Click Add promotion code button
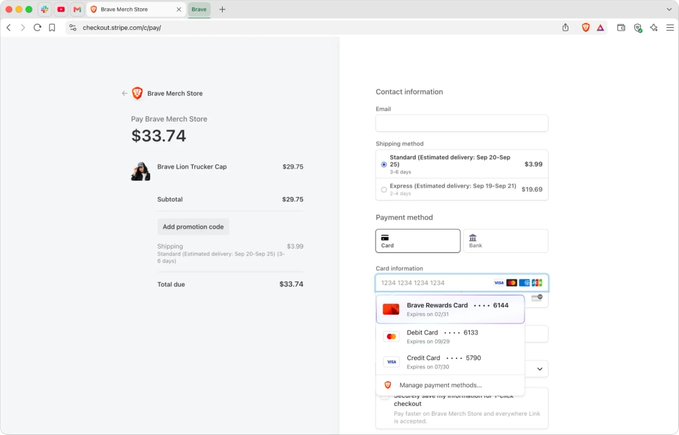 [193, 226]
